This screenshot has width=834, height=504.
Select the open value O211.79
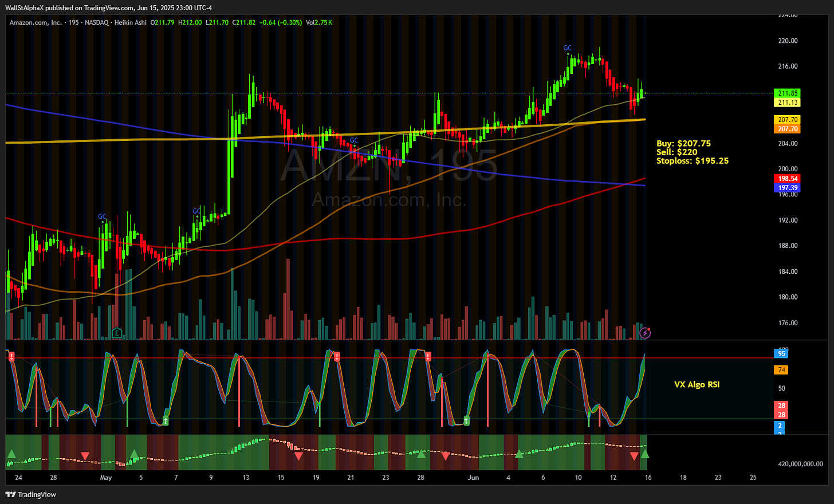(x=163, y=22)
